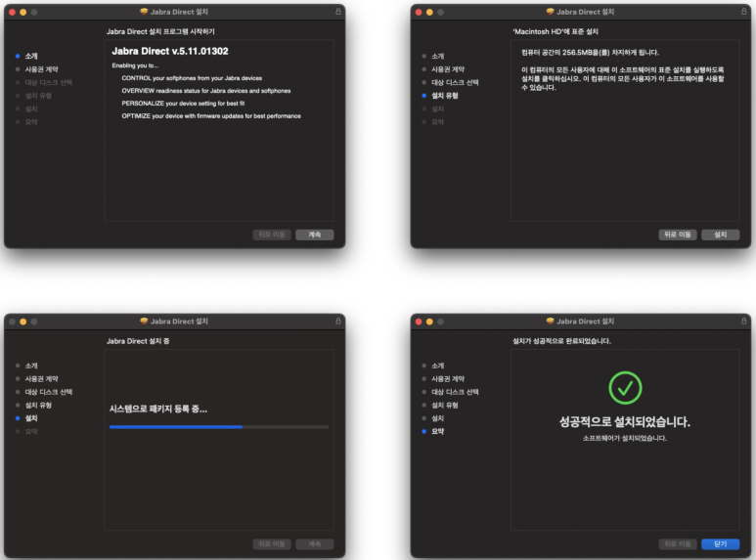Click package icon in introduction window title
Viewport: 756px width, 560px height.
pyautogui.click(x=144, y=12)
